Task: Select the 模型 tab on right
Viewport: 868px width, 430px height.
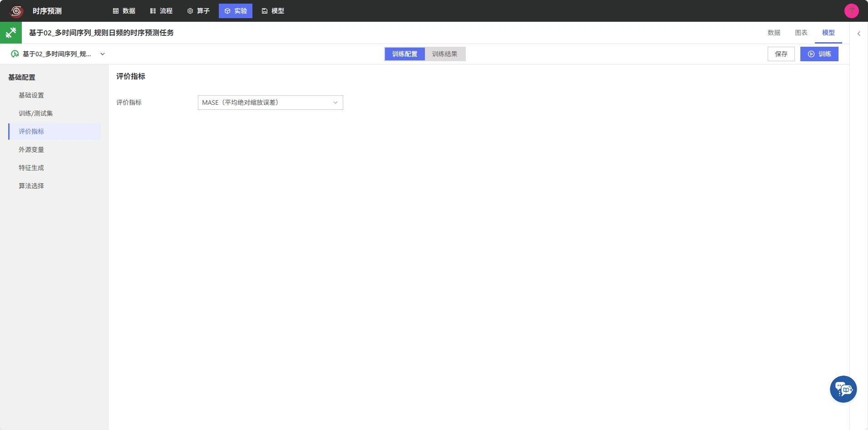Action: pos(829,33)
